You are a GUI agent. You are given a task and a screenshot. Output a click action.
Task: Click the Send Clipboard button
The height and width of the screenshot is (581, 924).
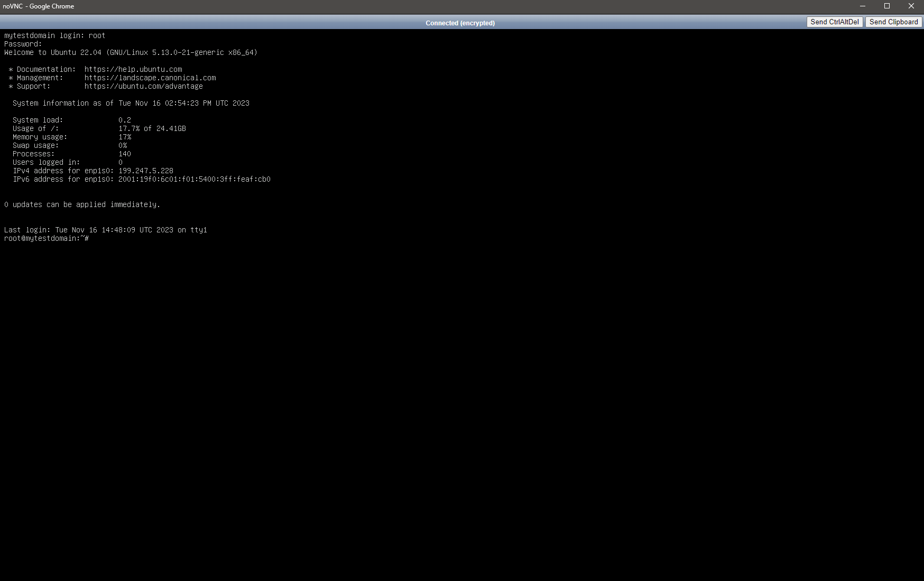(x=893, y=22)
